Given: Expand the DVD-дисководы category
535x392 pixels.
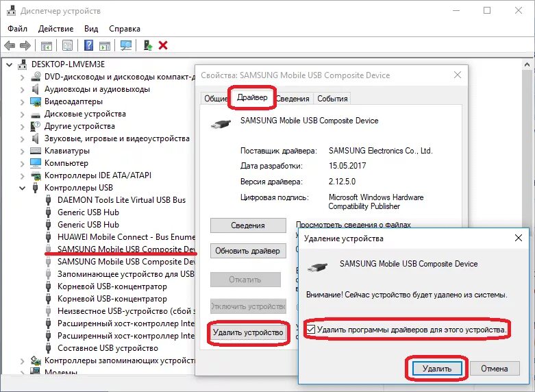Looking at the screenshot, I should (x=23, y=77).
